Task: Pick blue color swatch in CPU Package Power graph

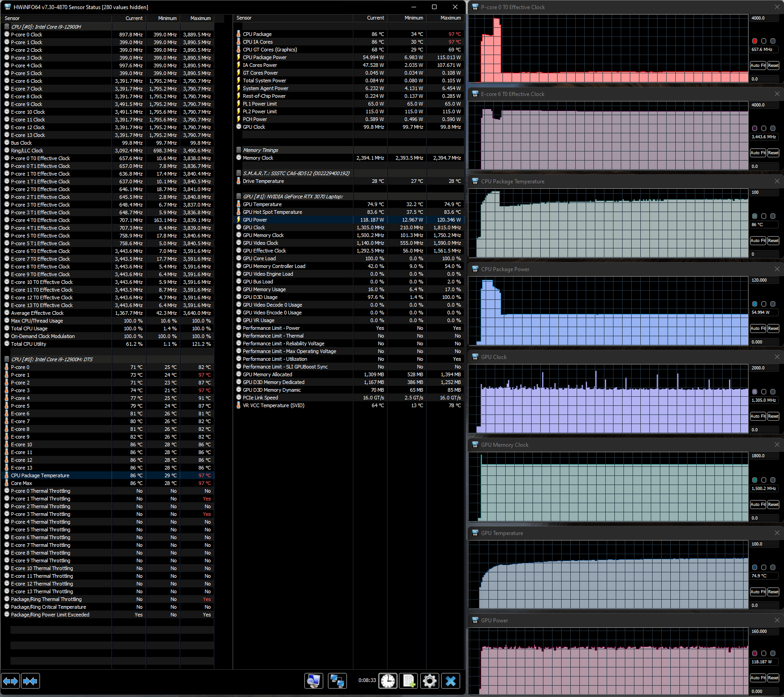Action: (755, 304)
